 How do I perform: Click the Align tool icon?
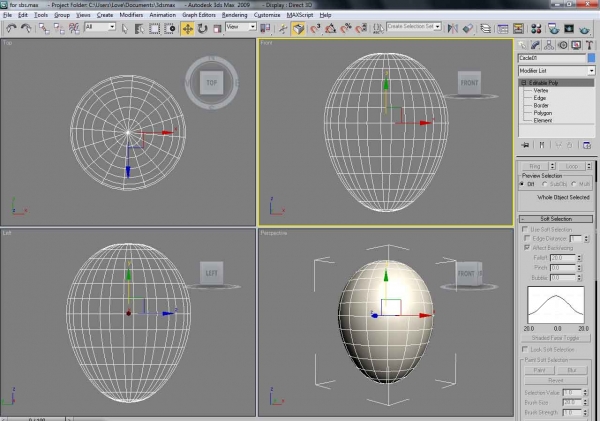[x=468, y=29]
